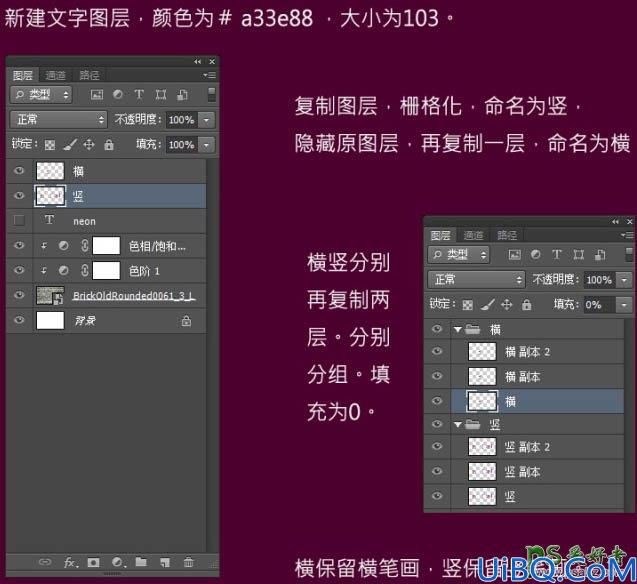Hide the 背景 layer
Viewport: 637px width, 584px height.
(x=19, y=320)
